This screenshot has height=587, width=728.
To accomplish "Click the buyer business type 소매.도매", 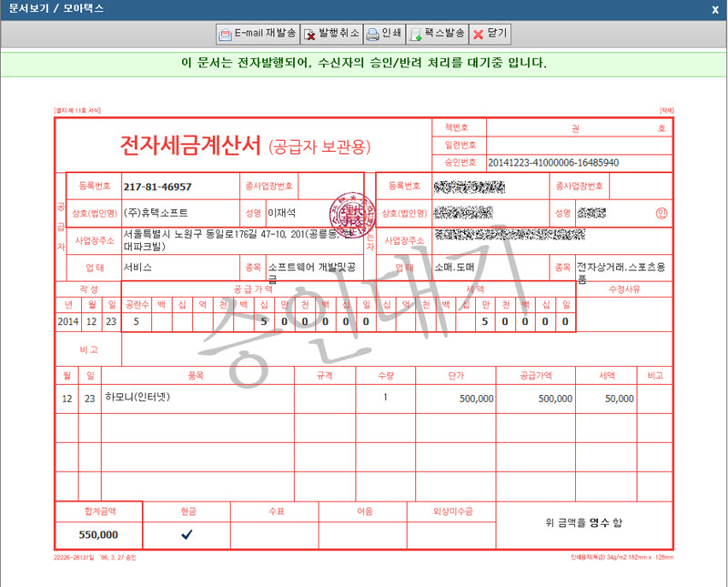I will (454, 268).
